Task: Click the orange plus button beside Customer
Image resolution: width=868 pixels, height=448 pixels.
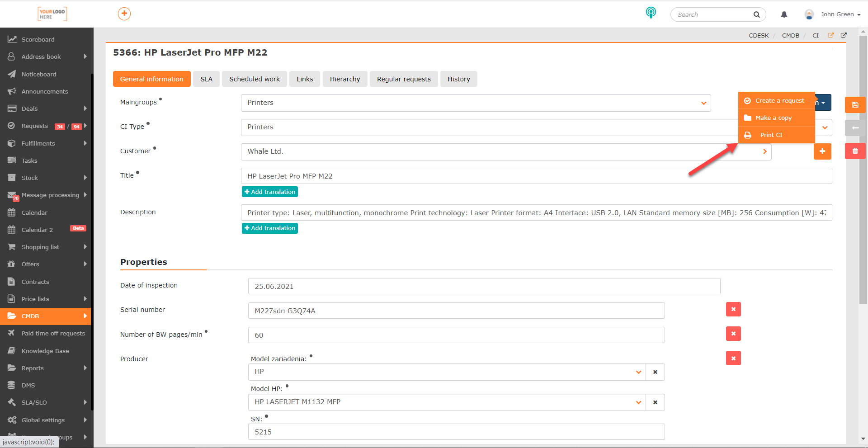Action: point(822,151)
